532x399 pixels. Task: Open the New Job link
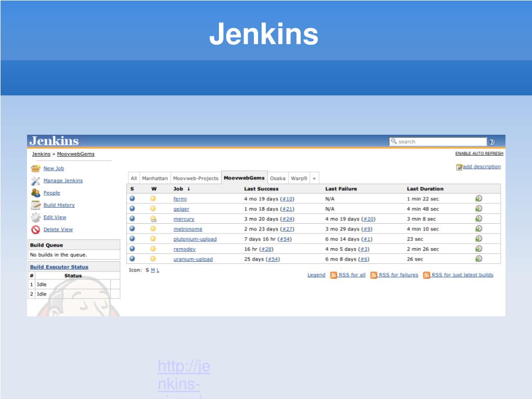54,168
